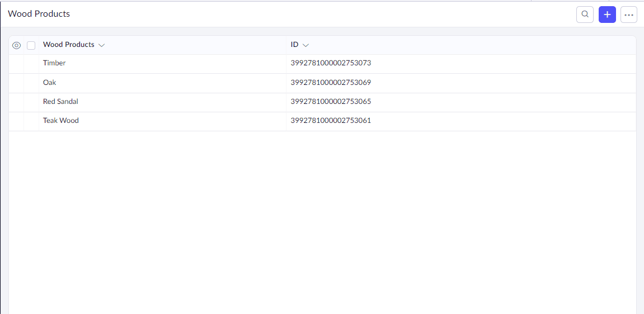Click the ID ending in 2753061
Image resolution: width=644 pixels, height=314 pixels.
coord(331,121)
